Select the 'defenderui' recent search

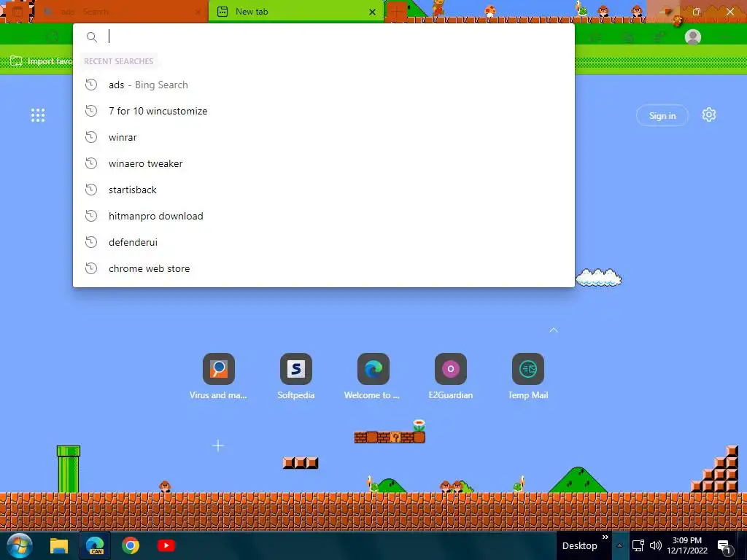tap(323, 242)
